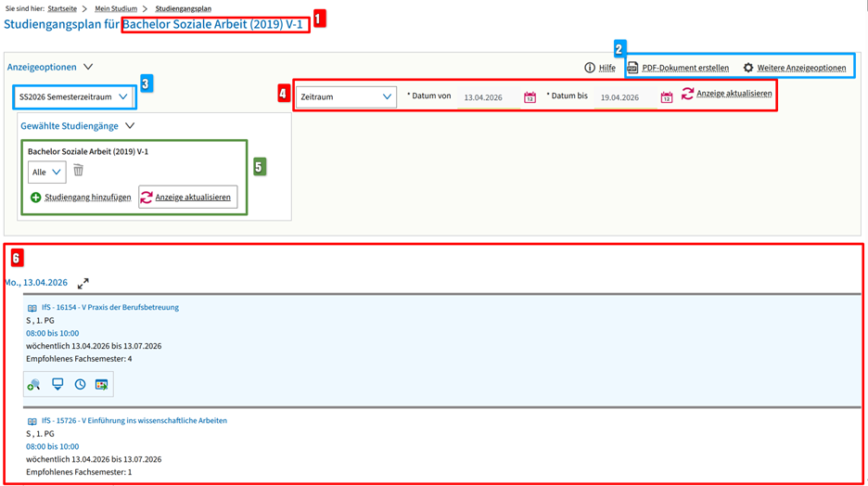Image resolution: width=868 pixels, height=486 pixels.
Task: Go to Startseite in breadcrumb
Action: pos(62,8)
